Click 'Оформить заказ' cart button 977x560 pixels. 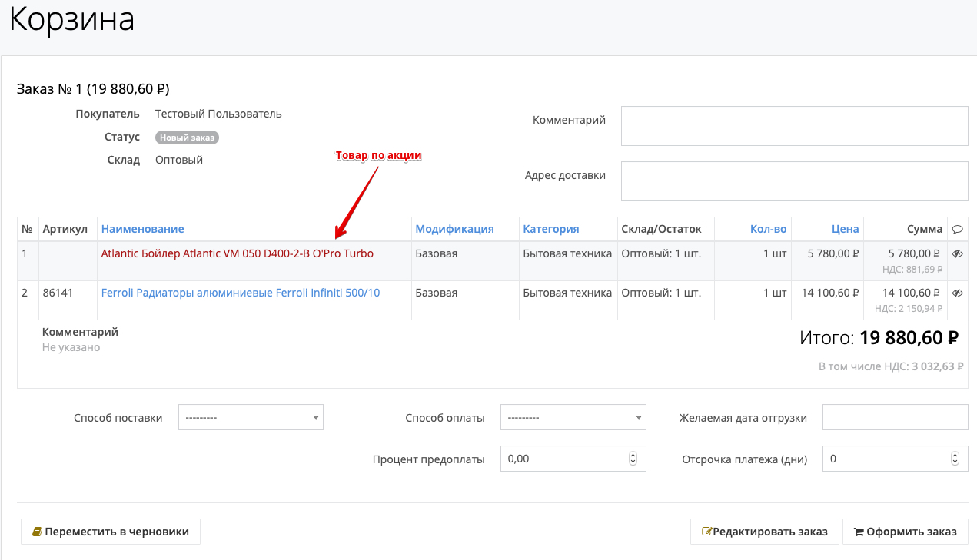pos(905,532)
